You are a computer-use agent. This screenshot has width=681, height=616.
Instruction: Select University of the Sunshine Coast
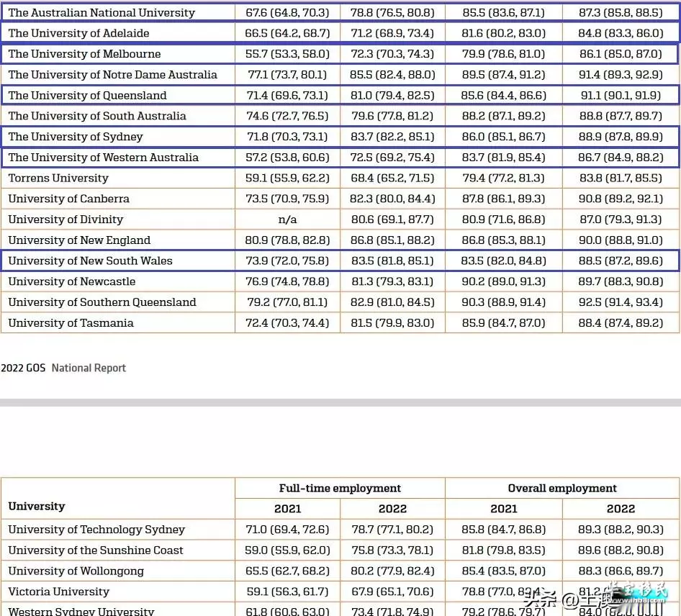coord(96,551)
